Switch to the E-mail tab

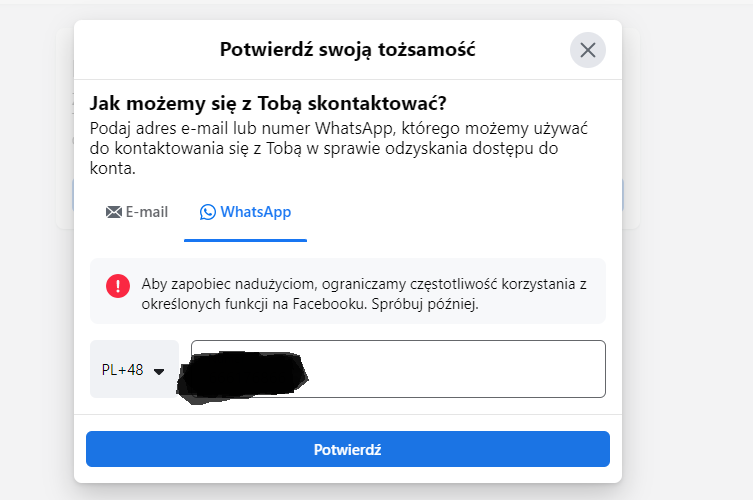137,212
